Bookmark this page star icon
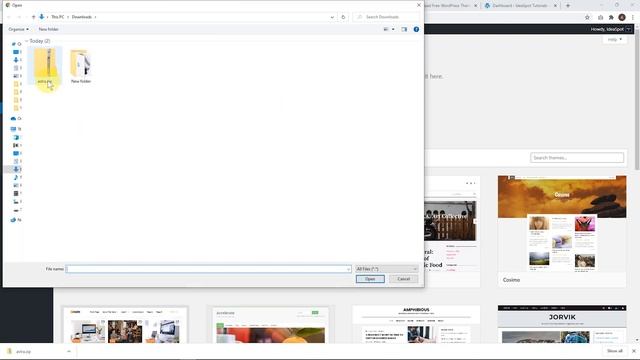Screen dimensions: 640x360 pos(587,17)
